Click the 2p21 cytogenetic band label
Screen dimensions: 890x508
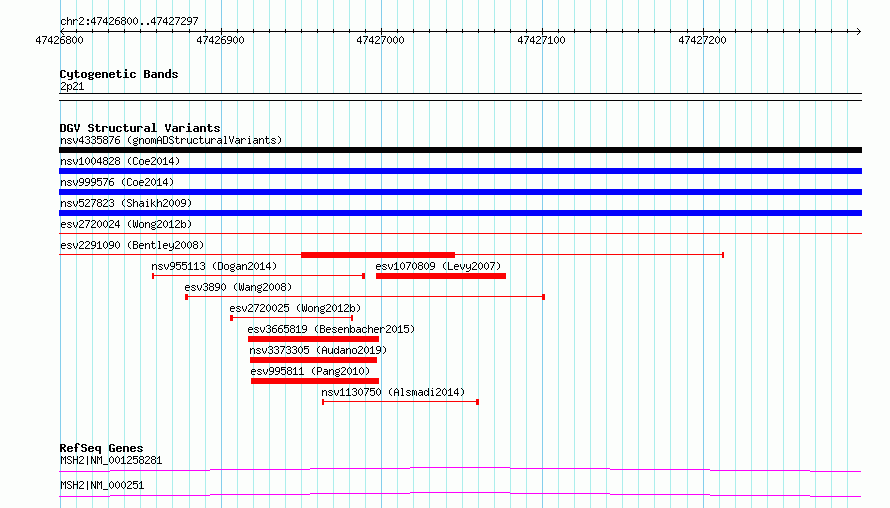[72, 86]
